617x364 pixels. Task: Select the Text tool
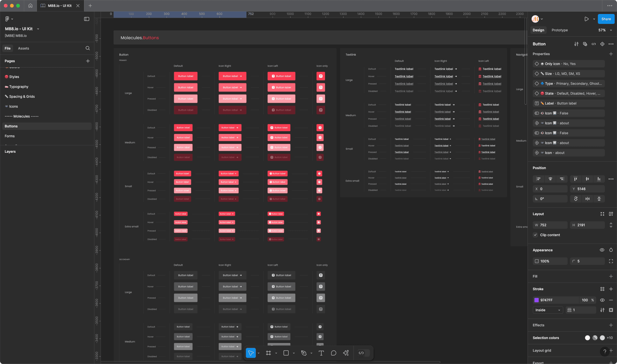click(321, 353)
